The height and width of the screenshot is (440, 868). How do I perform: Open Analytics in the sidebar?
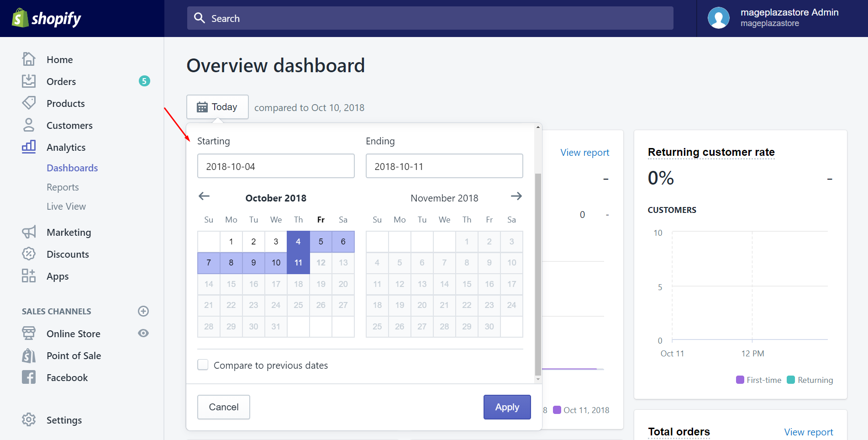(x=66, y=147)
